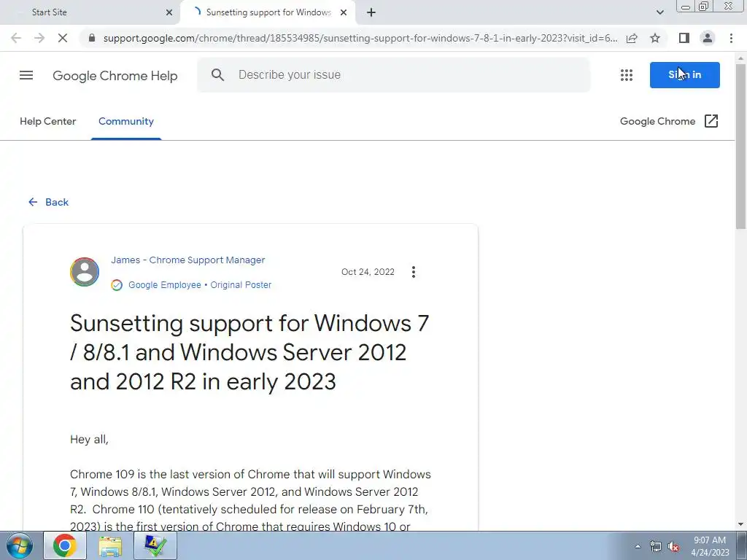Show hidden system tray icons
This screenshot has height=560, width=747.
638,546
